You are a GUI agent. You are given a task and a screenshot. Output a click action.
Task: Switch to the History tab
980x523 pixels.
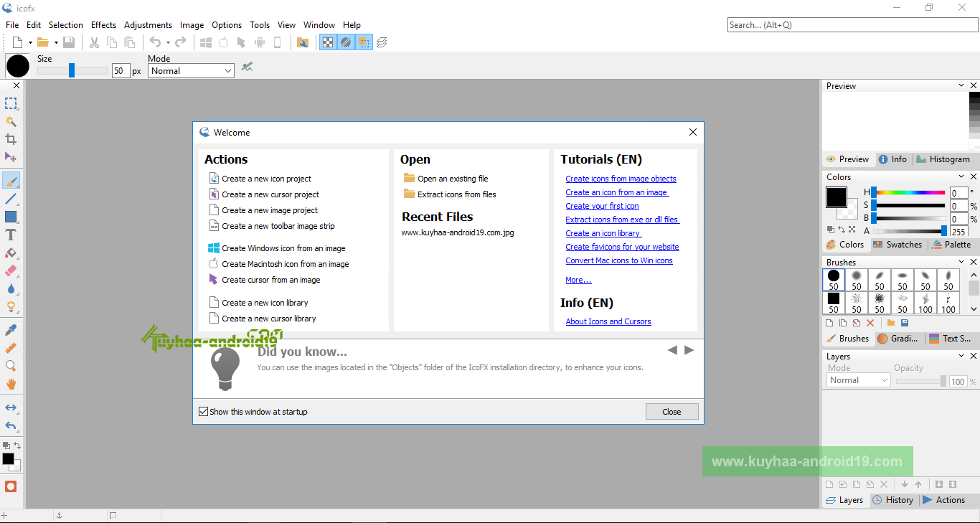tap(892, 500)
